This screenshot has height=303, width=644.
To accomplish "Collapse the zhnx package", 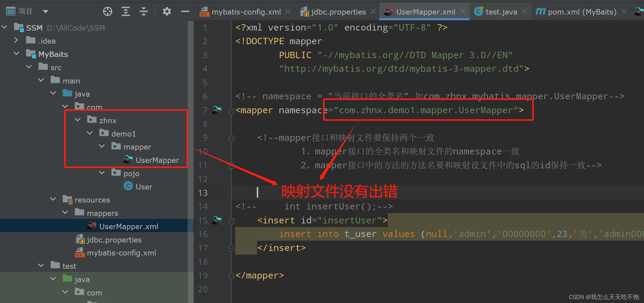I will (x=78, y=120).
